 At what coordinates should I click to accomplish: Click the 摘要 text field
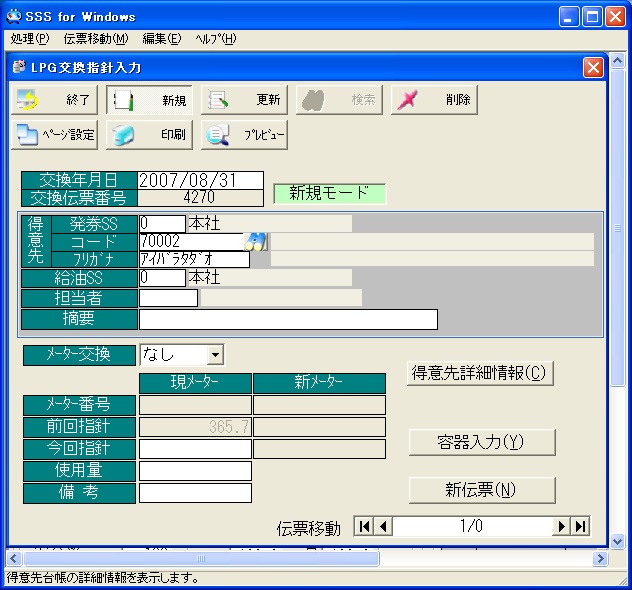pos(288,319)
